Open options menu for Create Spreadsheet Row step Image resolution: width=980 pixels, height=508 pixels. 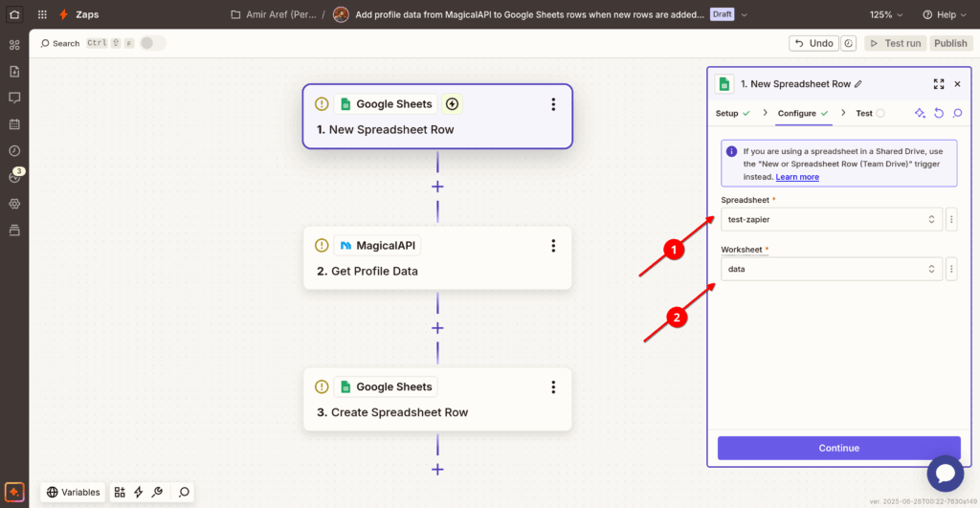553,387
